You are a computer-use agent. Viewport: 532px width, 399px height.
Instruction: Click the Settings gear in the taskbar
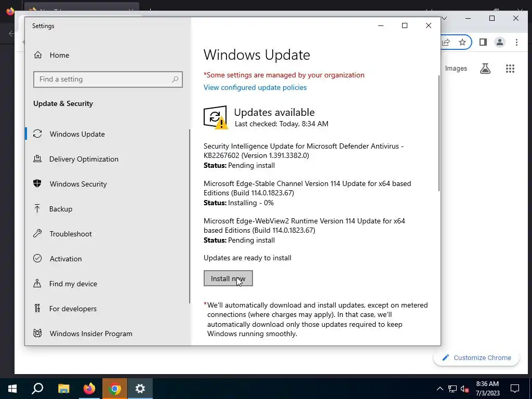coord(140,389)
